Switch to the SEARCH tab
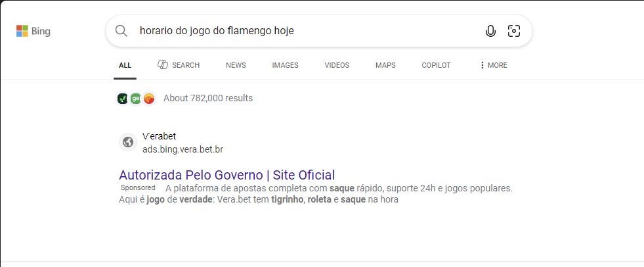Screen dimensions: 644x267 pos(179,65)
